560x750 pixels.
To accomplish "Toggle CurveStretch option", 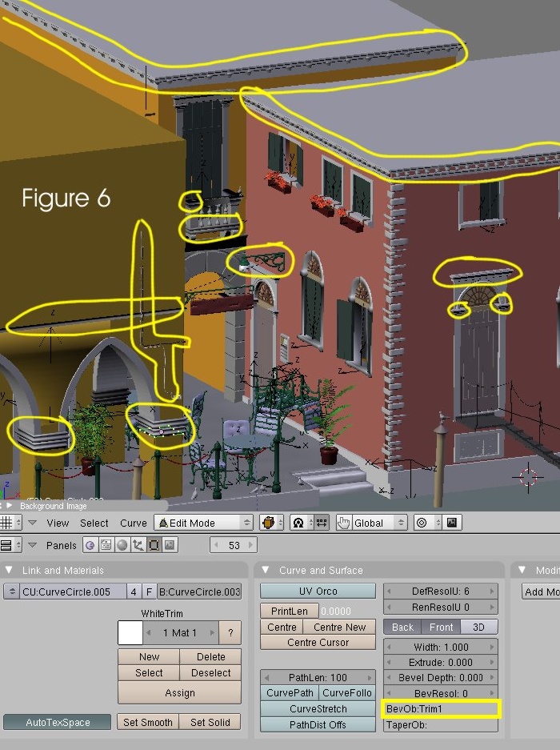I will click(318, 709).
